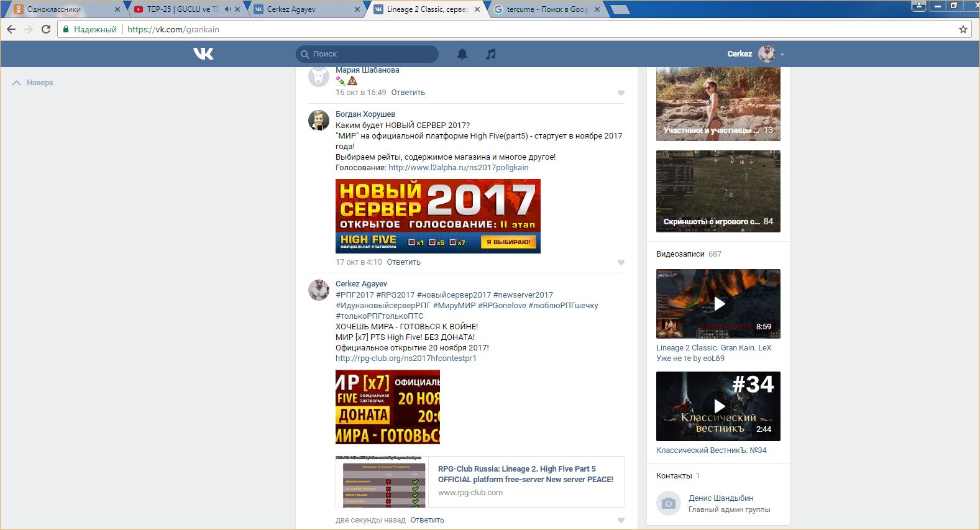Click Ответить under Богдан Хорушев's comment

click(x=404, y=262)
